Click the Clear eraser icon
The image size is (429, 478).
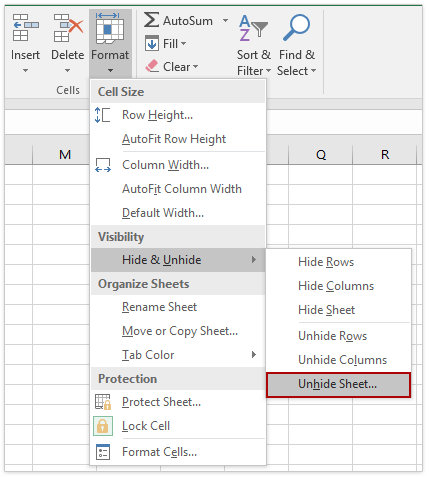(x=152, y=66)
